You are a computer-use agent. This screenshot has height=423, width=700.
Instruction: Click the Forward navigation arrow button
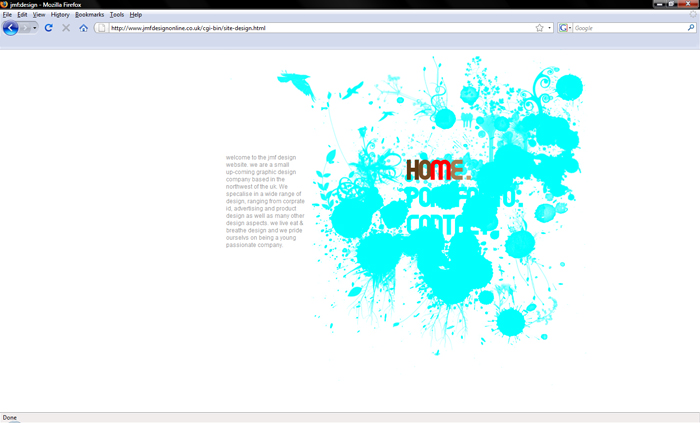[x=25, y=28]
